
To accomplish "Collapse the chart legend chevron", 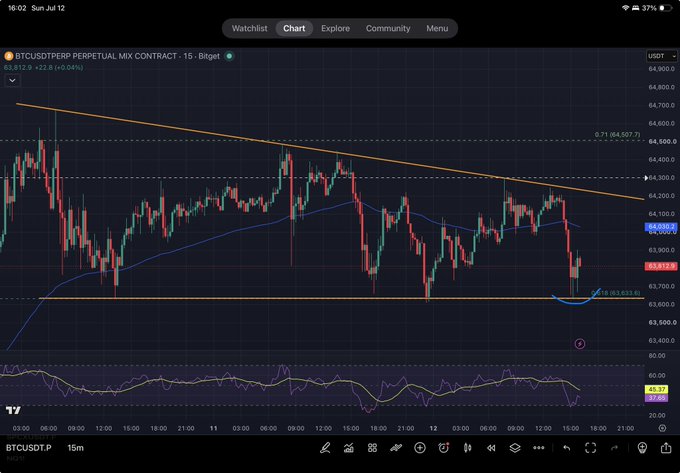I will click(x=12, y=81).
